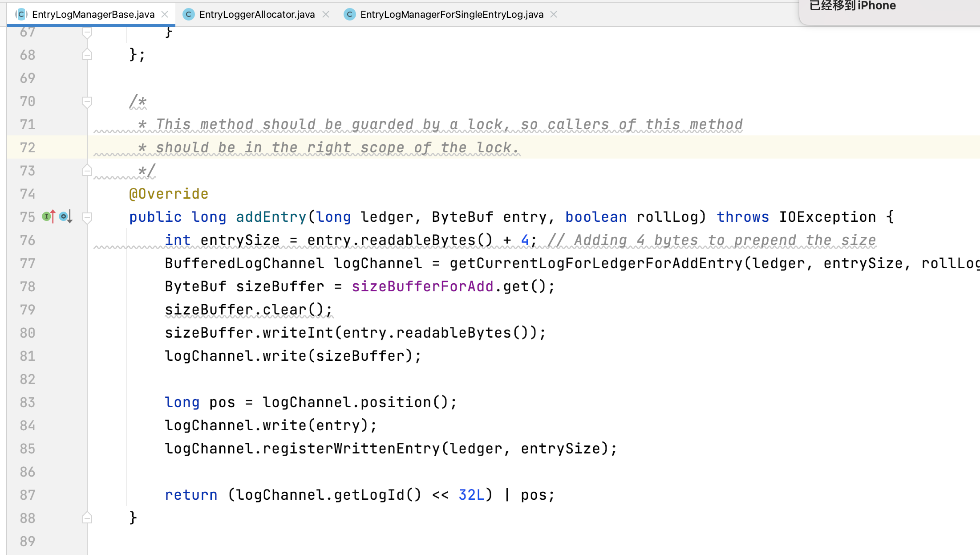980x555 pixels.
Task: Switch to the EntryLoggerAllocator.java tab
Action: (257, 14)
